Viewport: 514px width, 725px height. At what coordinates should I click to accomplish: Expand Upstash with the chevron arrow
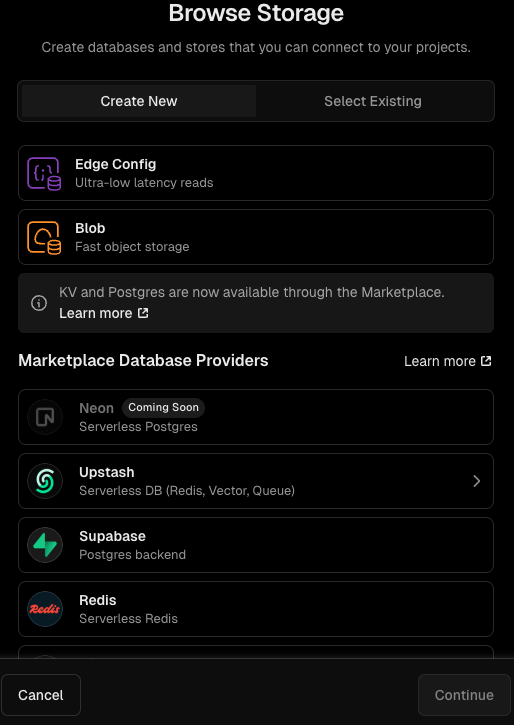pyautogui.click(x=477, y=481)
